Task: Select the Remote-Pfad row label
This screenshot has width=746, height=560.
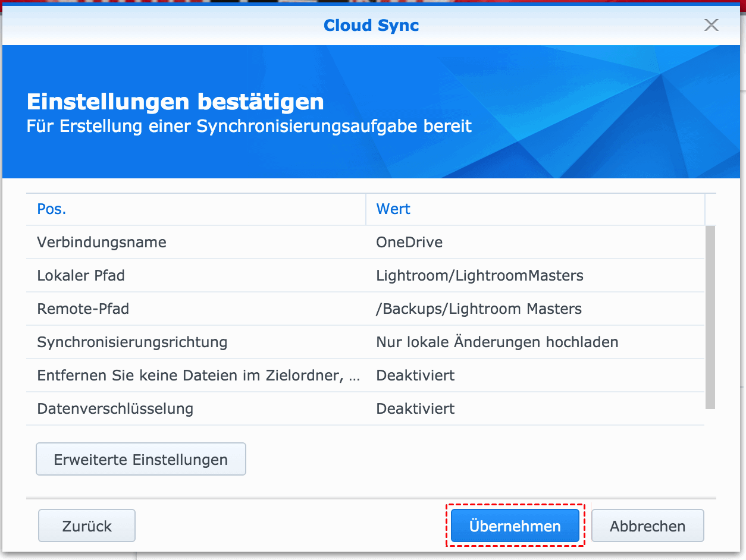Action: pos(83,309)
